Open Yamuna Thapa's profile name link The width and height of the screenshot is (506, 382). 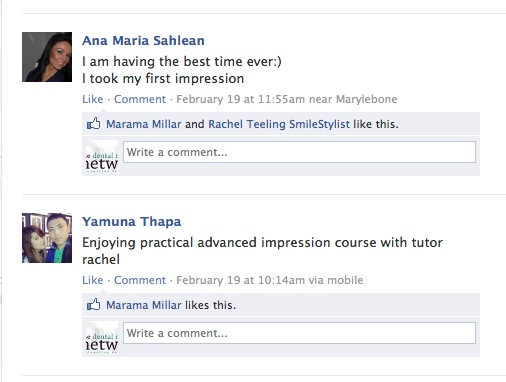pyautogui.click(x=132, y=222)
